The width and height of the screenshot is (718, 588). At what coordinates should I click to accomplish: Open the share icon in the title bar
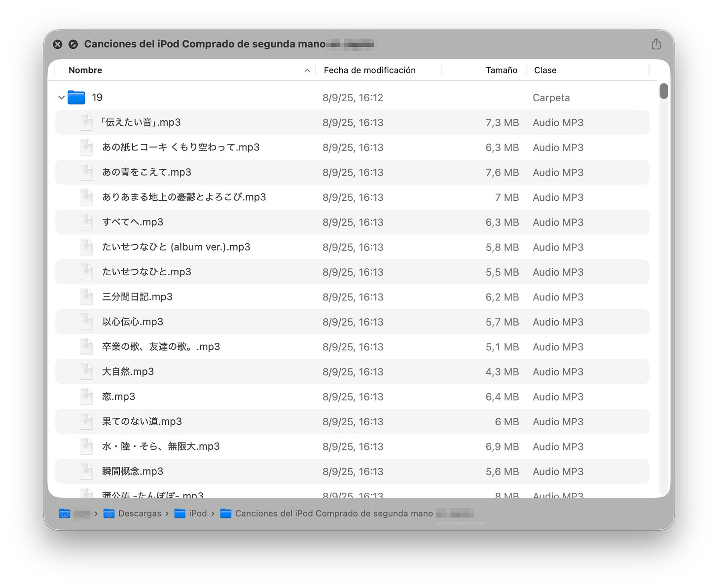click(x=656, y=44)
